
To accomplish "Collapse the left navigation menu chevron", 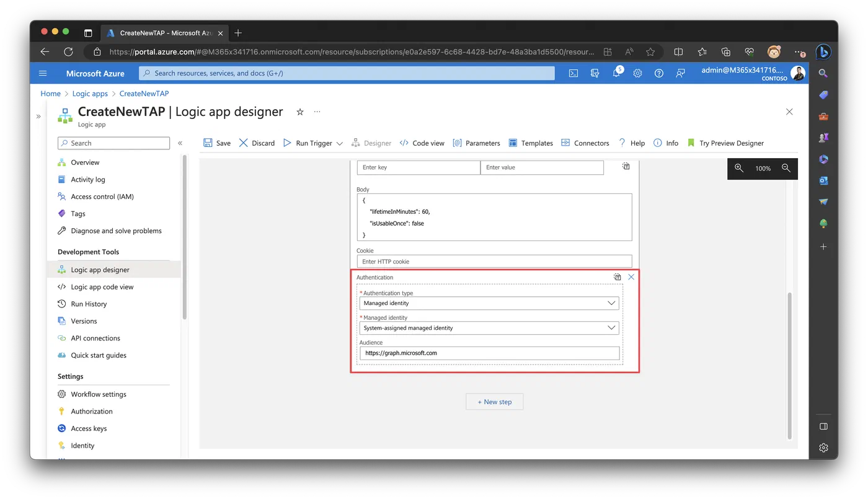I will (180, 143).
